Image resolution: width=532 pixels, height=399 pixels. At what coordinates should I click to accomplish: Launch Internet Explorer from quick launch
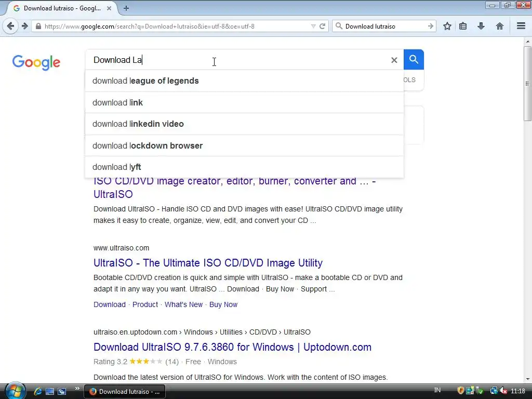37,392
